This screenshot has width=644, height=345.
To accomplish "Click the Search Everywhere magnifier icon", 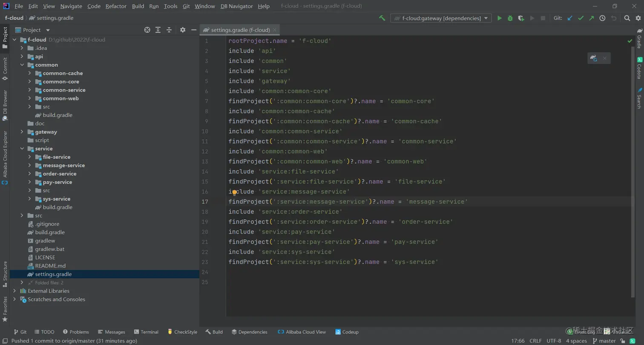I will [x=627, y=18].
